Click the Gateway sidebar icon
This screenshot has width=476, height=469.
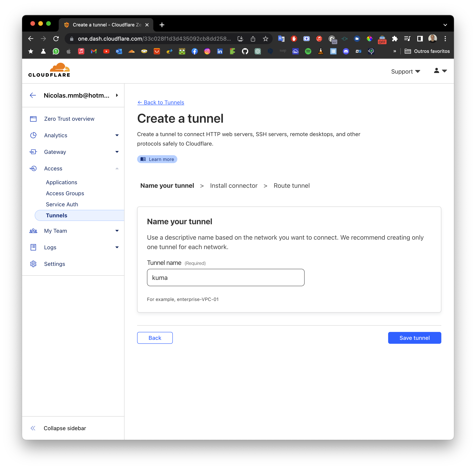coord(33,152)
